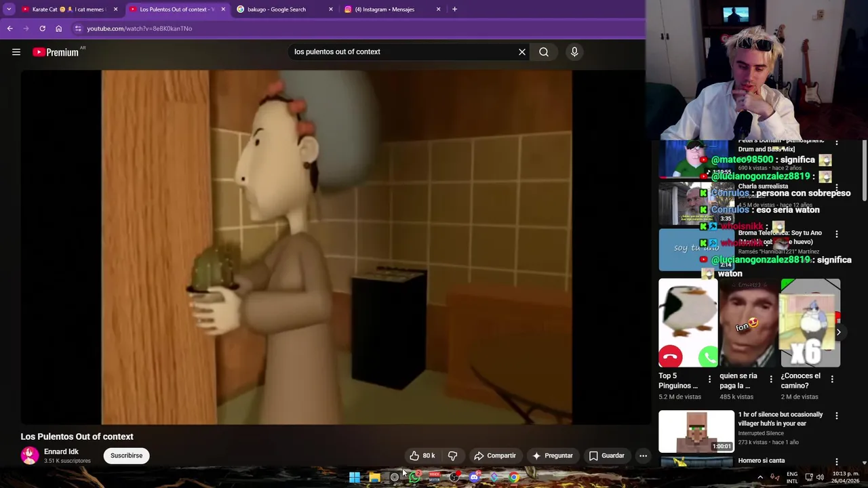Open the YouTube guide hamburger menu

(16, 52)
